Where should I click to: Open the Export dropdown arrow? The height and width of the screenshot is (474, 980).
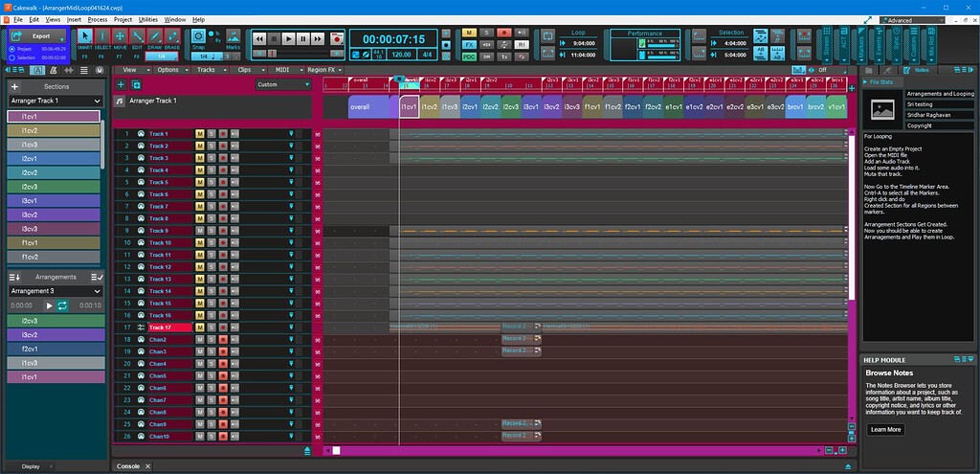pos(62,38)
